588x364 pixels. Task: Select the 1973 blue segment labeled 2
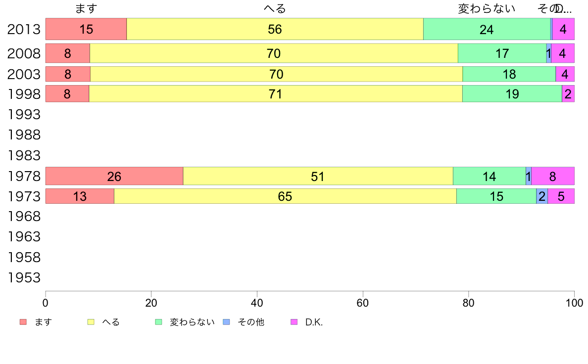pyautogui.click(x=542, y=196)
